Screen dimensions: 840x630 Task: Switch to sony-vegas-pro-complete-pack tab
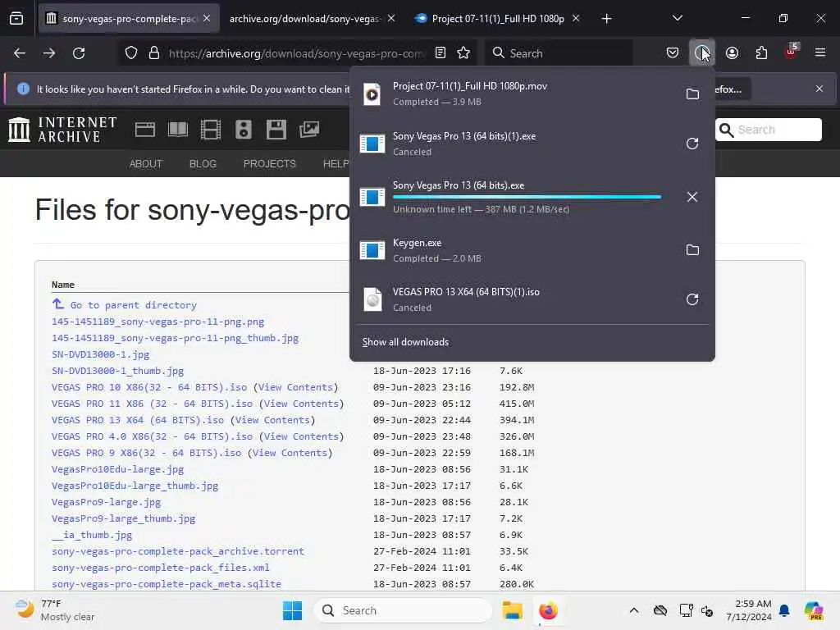tap(129, 19)
